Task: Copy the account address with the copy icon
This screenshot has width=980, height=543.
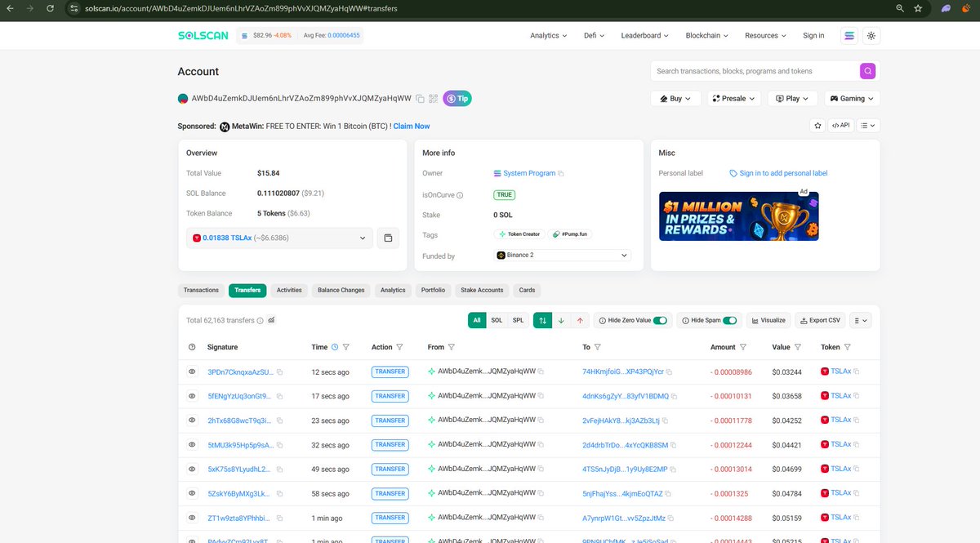Action: 420,99
